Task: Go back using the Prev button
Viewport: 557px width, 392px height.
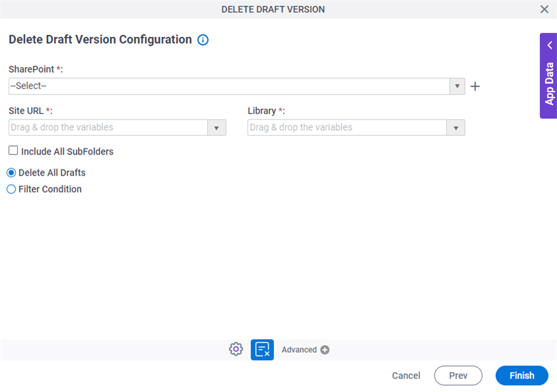Action: pos(458,376)
